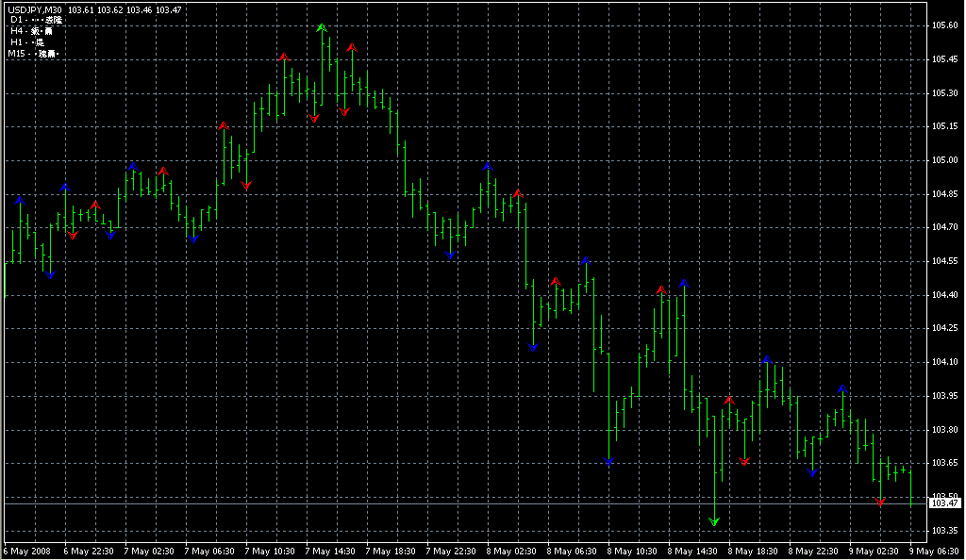966x560 pixels.
Task: Click the M15 timeframe label
Action: coord(16,54)
